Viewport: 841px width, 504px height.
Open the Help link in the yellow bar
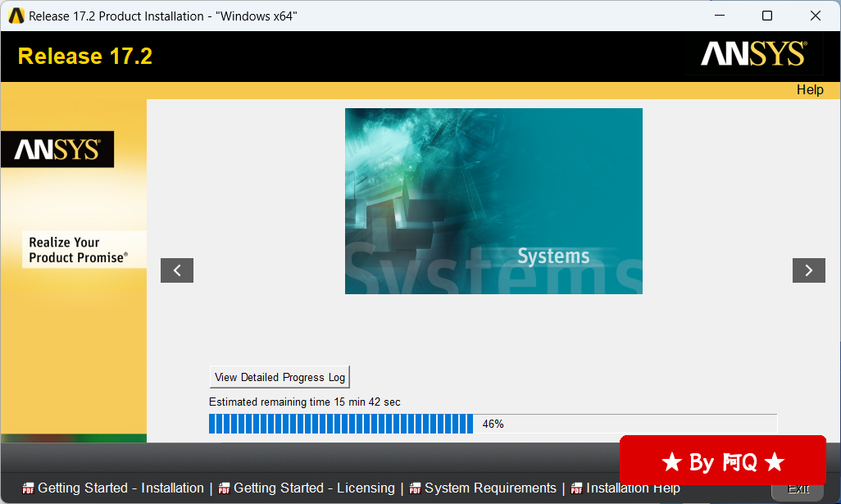(x=810, y=89)
